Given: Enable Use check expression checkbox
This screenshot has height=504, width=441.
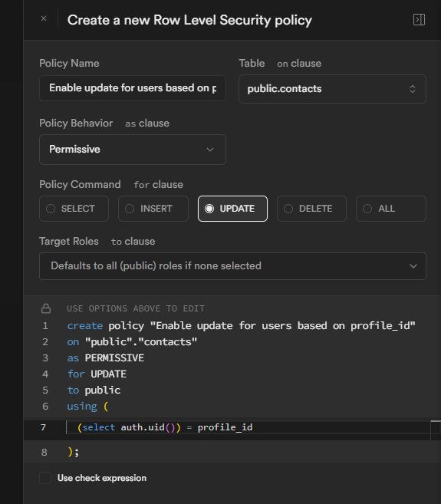Looking at the screenshot, I should [x=45, y=478].
